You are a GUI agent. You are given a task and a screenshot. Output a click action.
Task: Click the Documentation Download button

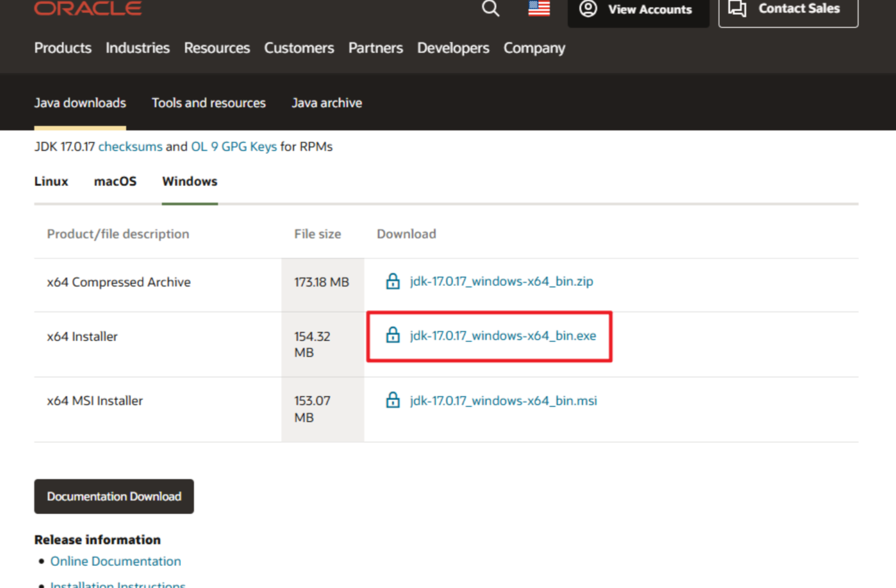click(x=114, y=496)
